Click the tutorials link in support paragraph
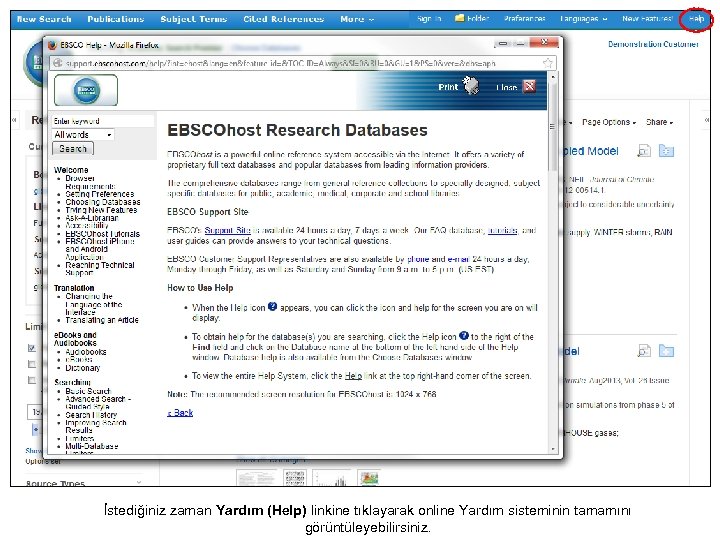Image resolution: width=720 pixels, height=540 pixels. tap(502, 230)
